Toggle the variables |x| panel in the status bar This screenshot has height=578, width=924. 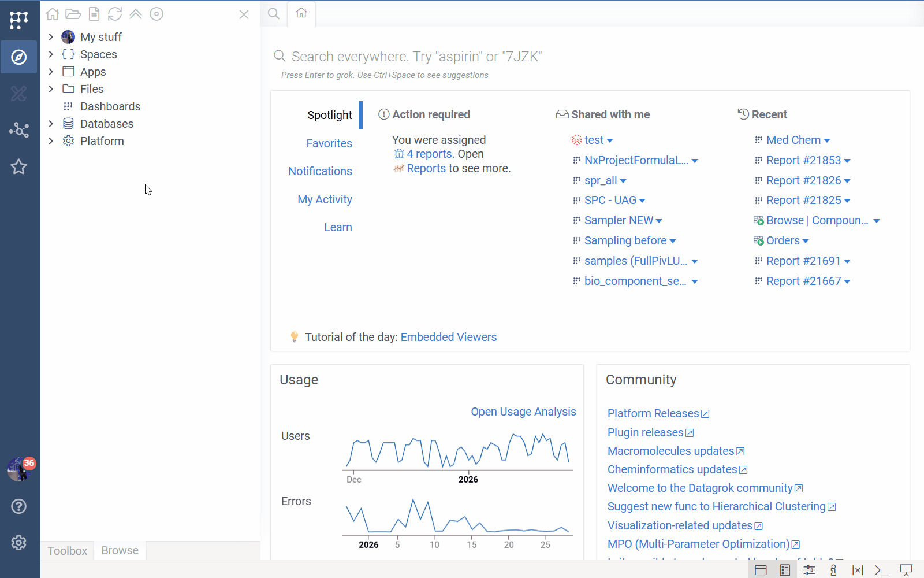858,570
